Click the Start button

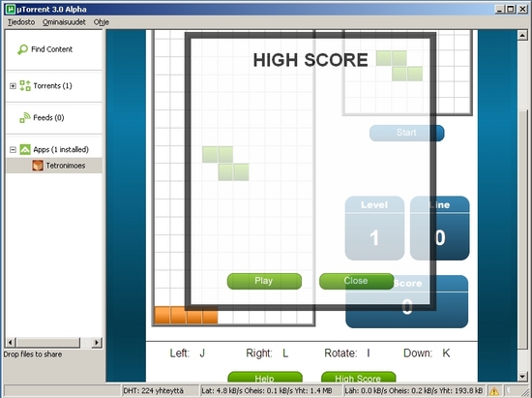click(x=406, y=133)
